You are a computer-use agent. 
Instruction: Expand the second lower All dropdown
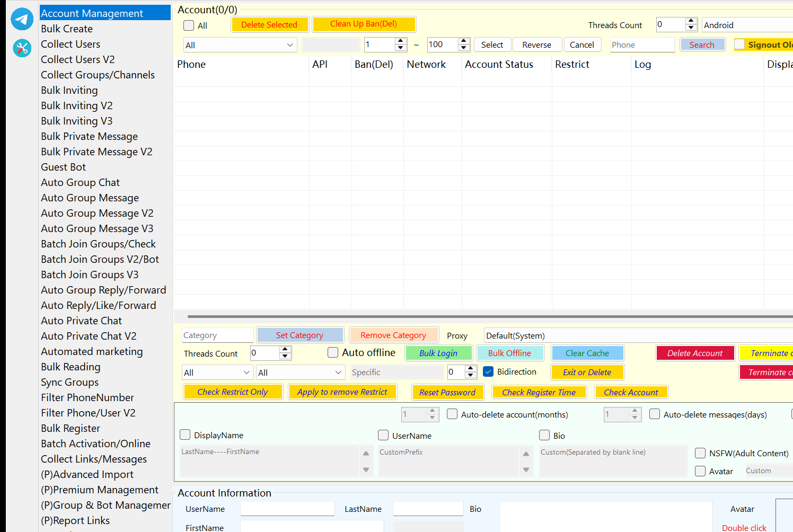tap(301, 373)
